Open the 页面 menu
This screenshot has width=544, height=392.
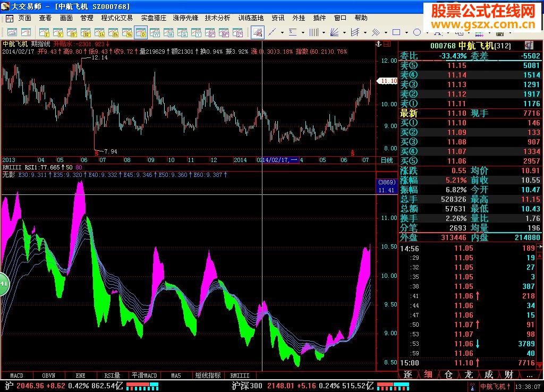[24, 18]
